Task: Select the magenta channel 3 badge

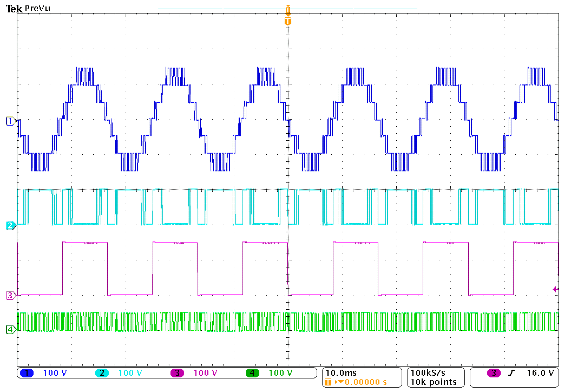Action: click(x=177, y=373)
